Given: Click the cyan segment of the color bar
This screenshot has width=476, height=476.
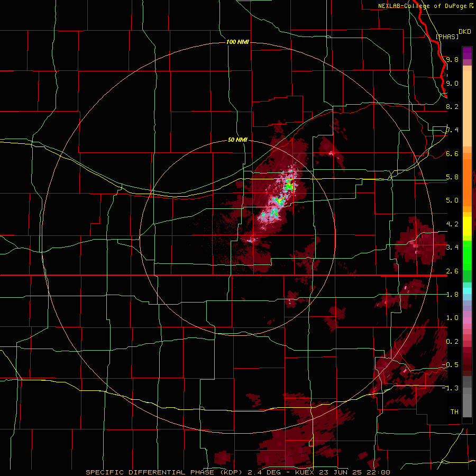Looking at the screenshot, I should 467,291.
